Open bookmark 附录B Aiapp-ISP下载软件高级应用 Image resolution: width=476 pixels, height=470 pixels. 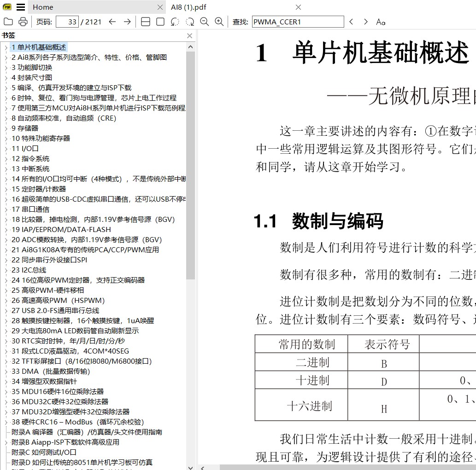click(x=65, y=442)
